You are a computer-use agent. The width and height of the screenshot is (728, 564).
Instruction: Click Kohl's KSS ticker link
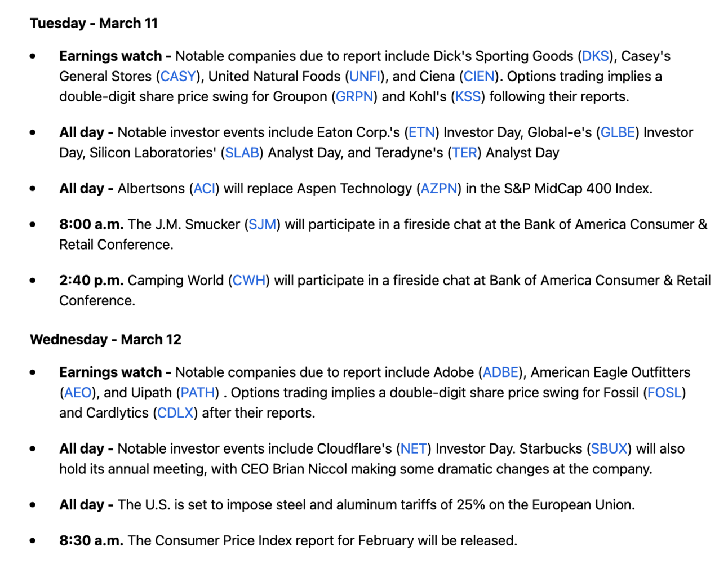coord(468,97)
